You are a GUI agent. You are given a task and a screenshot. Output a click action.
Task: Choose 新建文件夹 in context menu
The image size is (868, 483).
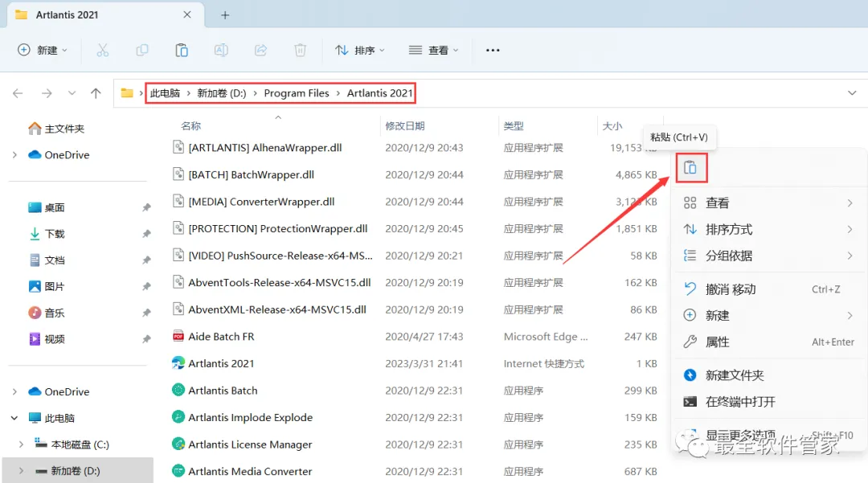point(769,375)
